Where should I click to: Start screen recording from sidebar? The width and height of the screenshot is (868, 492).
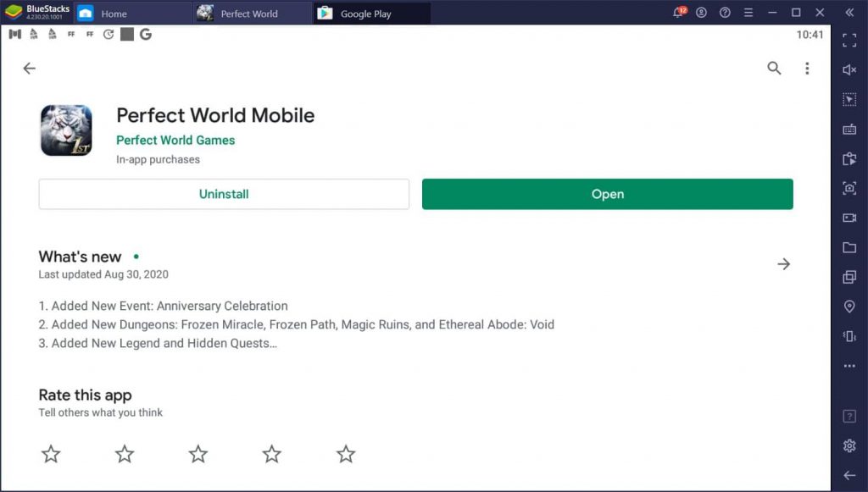pos(849,218)
